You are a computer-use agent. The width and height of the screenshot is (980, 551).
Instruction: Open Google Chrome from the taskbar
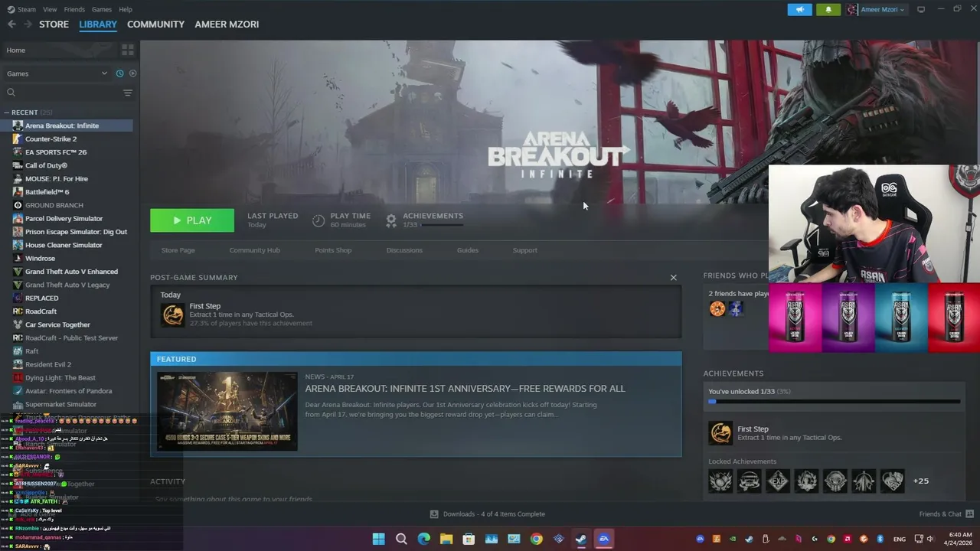click(536, 539)
